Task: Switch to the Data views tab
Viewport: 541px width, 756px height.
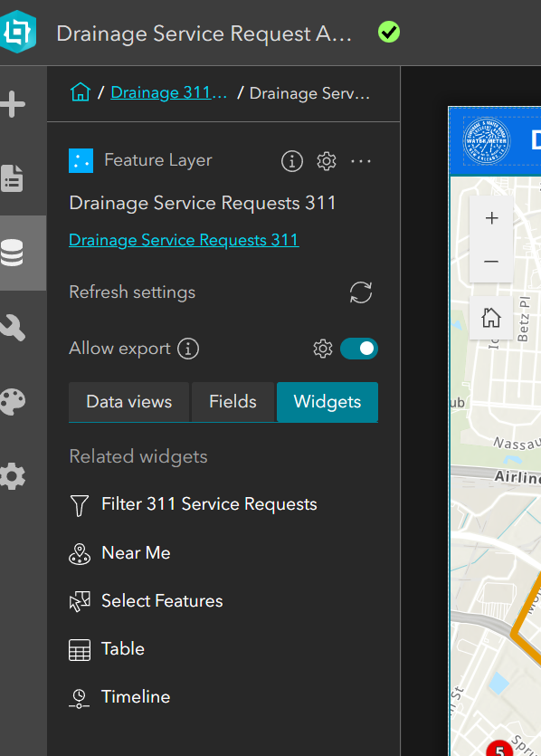Action: 128,402
